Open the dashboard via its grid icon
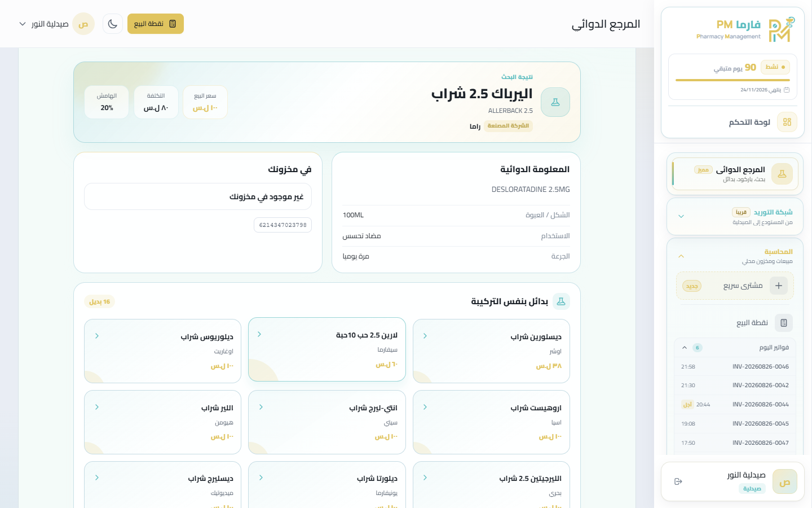Viewport: 812px width, 508px height. coord(787,122)
